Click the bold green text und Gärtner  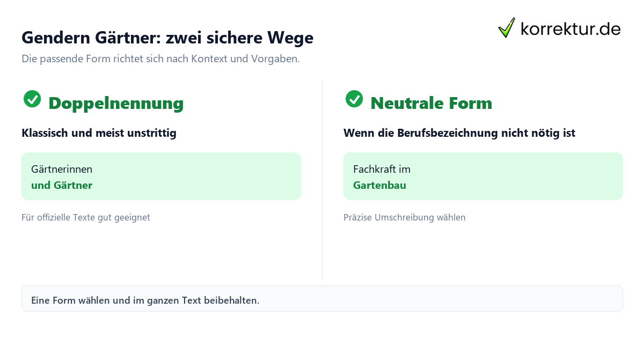62,186
